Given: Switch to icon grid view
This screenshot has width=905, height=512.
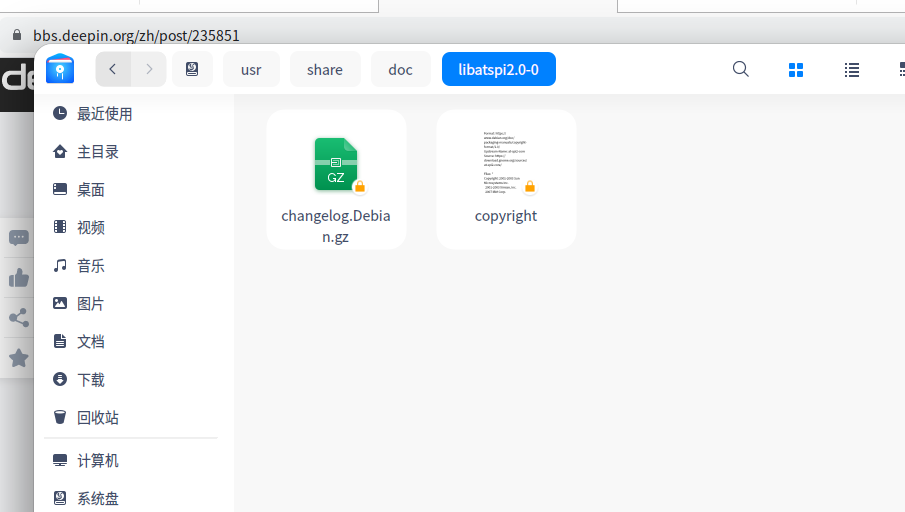Looking at the screenshot, I should point(796,70).
